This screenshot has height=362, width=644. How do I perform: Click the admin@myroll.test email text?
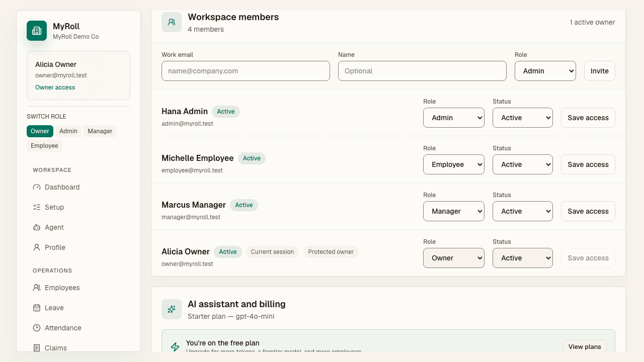pyautogui.click(x=187, y=124)
